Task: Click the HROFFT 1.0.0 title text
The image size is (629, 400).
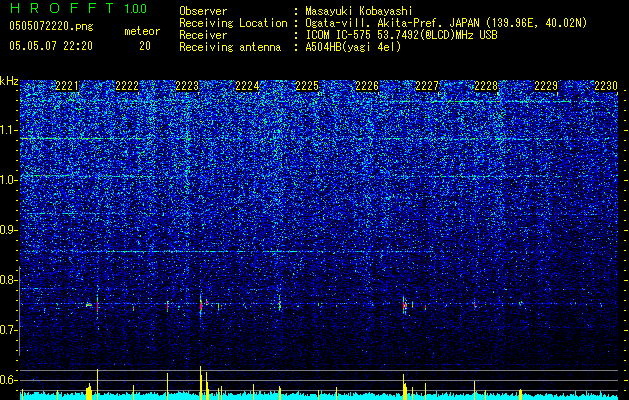Action: coord(78,8)
